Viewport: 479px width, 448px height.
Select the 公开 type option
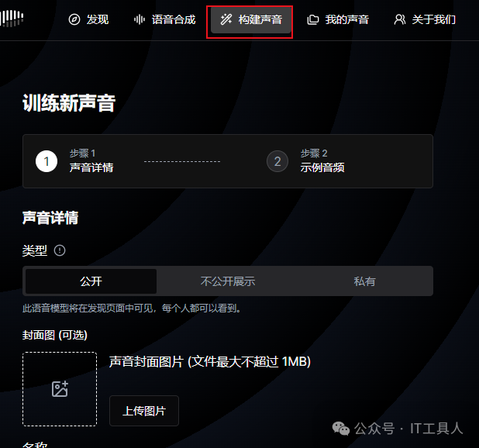coord(91,281)
